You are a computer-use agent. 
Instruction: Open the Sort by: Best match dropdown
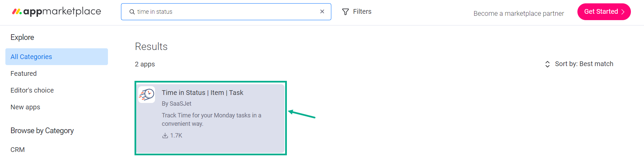[579, 64]
